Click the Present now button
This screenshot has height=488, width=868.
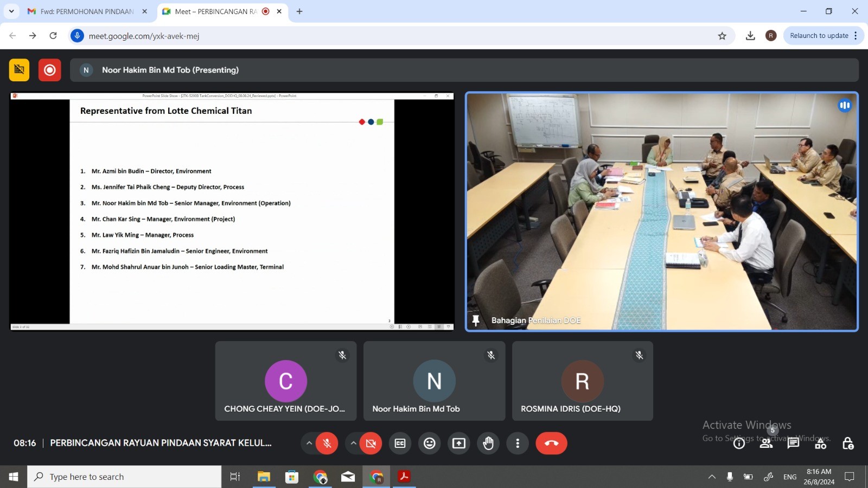tap(459, 444)
